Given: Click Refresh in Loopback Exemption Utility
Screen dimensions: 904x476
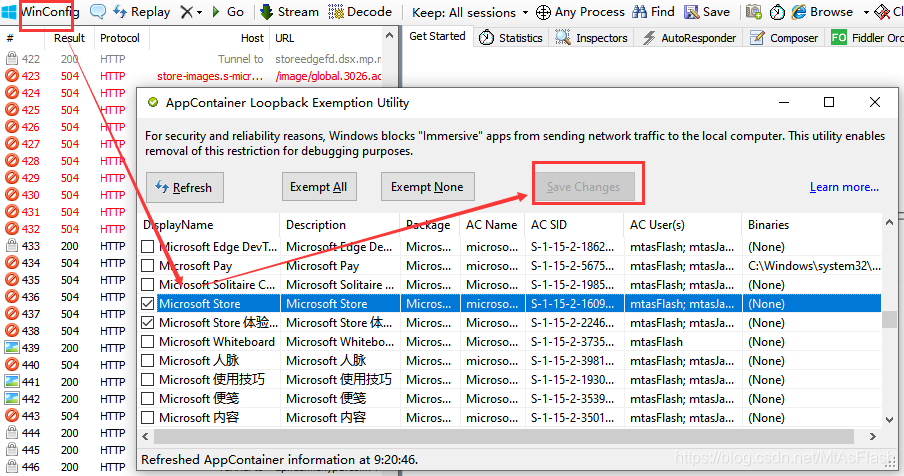Looking at the screenshot, I should [184, 187].
